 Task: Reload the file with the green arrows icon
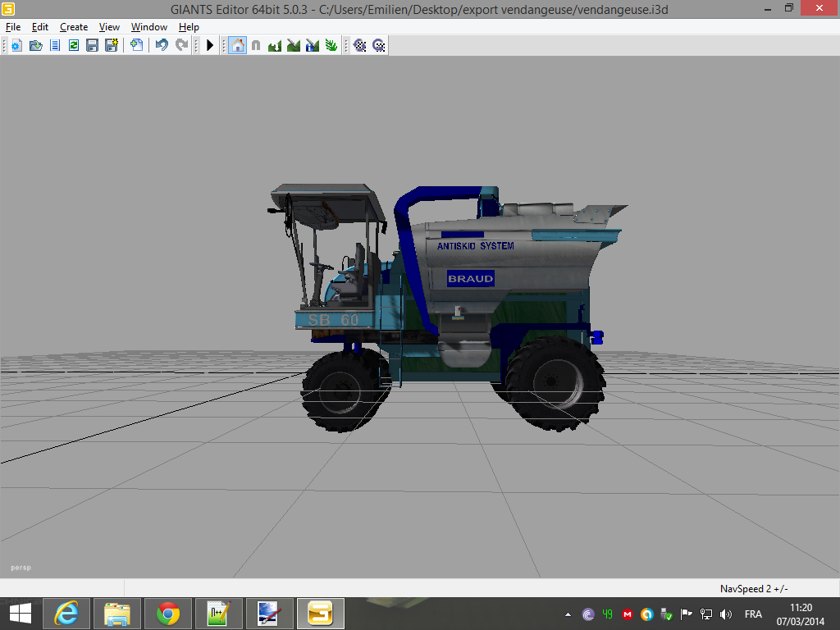click(x=73, y=46)
